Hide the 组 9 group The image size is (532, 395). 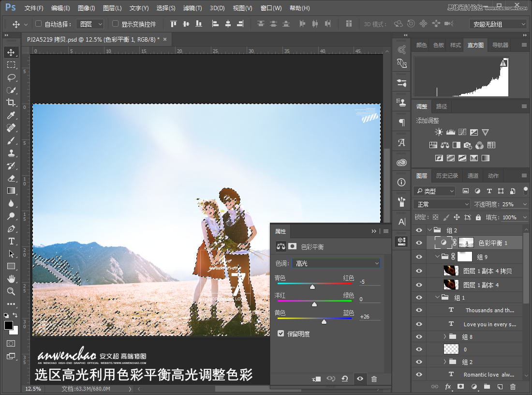pos(419,257)
